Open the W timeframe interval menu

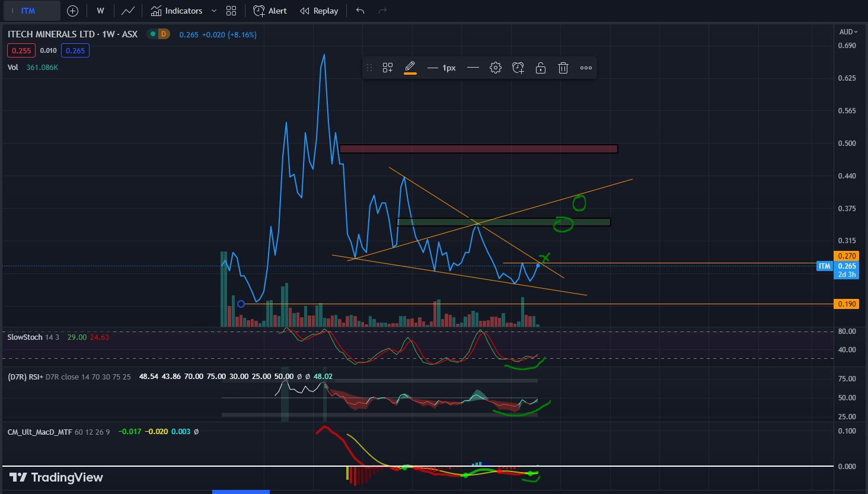pyautogui.click(x=101, y=11)
